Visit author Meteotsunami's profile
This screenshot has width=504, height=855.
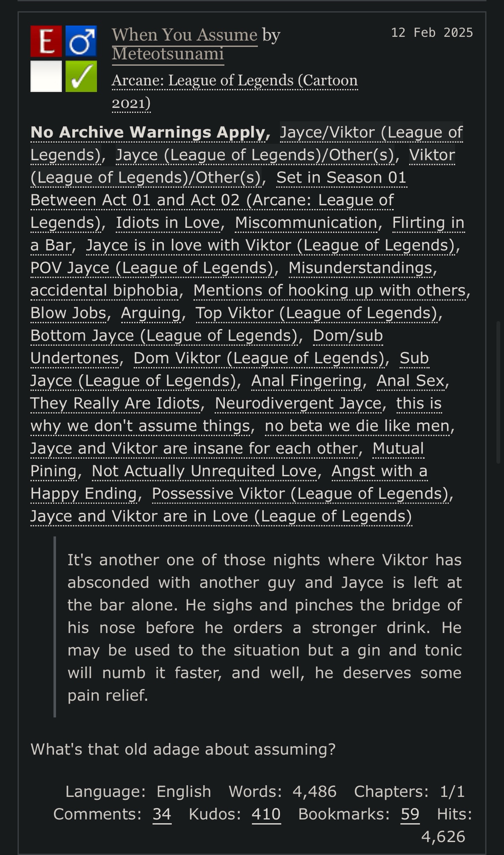pyautogui.click(x=168, y=53)
